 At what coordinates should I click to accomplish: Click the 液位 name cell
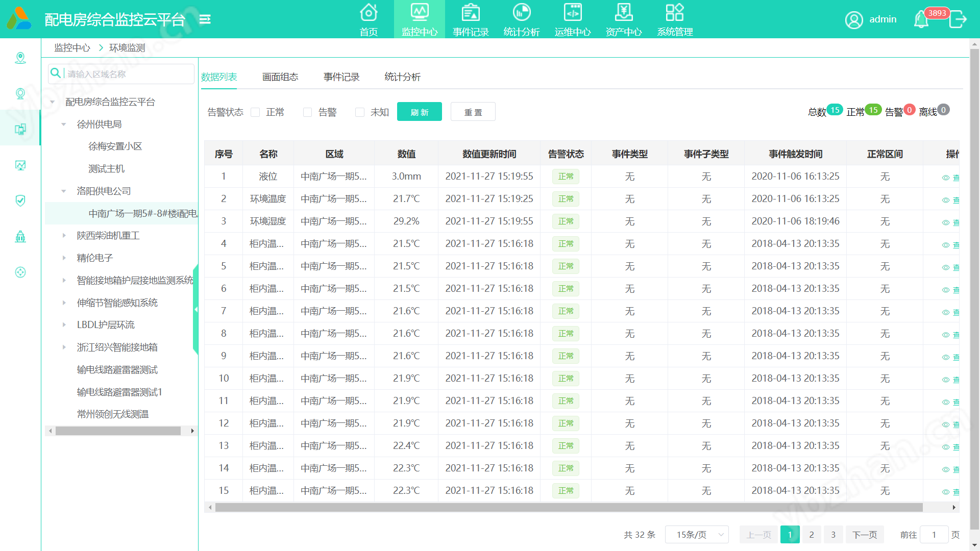(268, 177)
